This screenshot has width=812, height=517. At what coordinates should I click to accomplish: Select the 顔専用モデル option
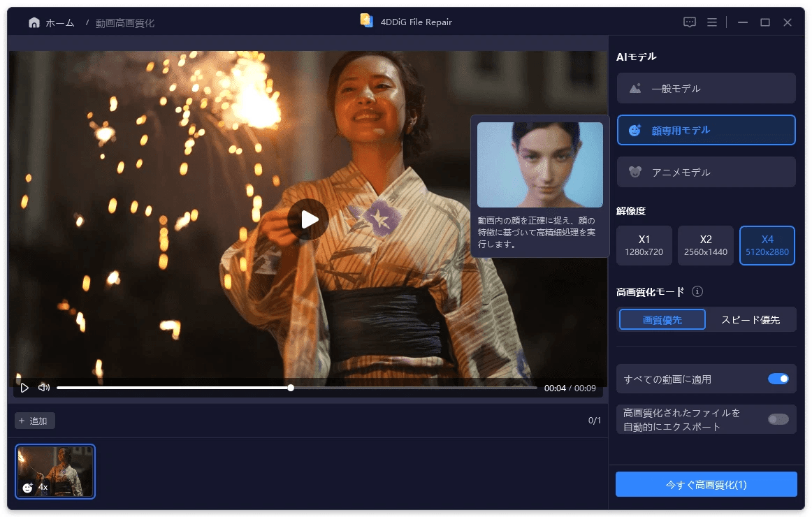[x=706, y=130]
